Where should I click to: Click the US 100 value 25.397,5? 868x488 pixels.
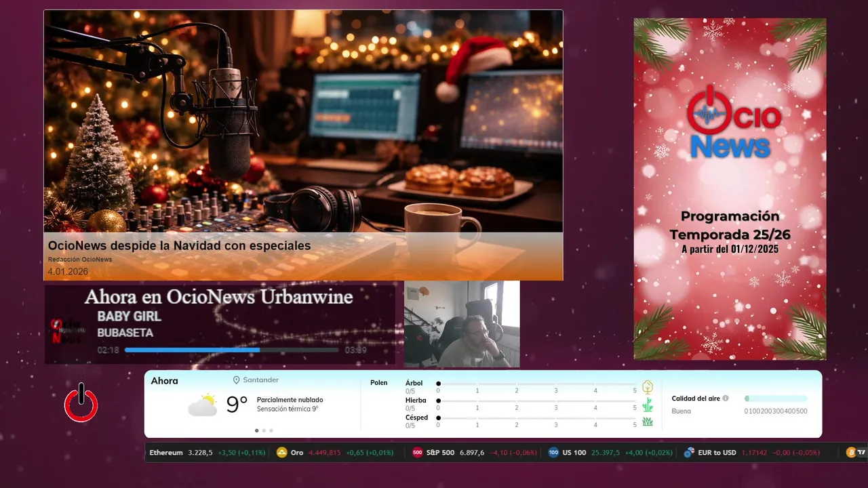[x=606, y=452]
